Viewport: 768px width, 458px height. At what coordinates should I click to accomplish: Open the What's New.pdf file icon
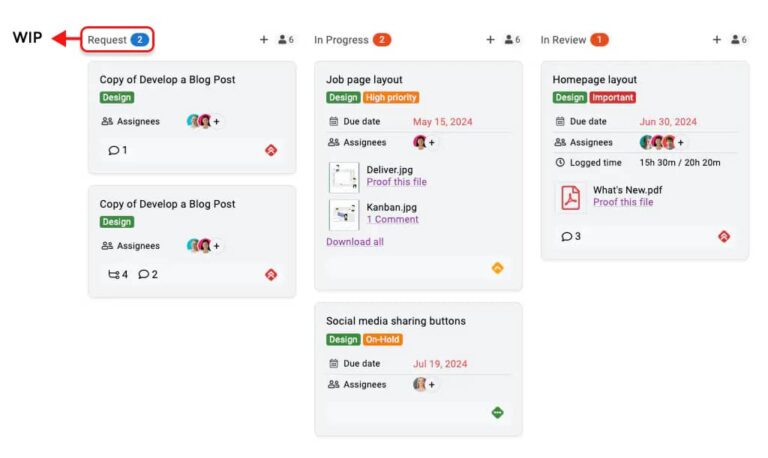click(x=570, y=197)
